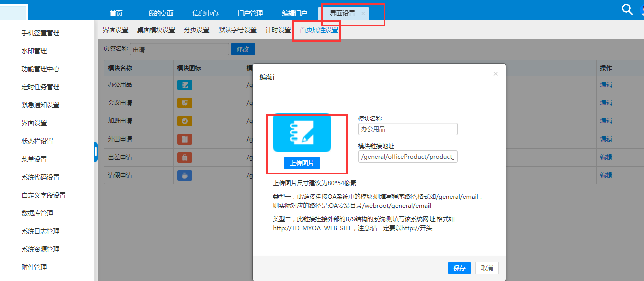Click the 模块链接地址 input field
This screenshot has height=281, width=644.
click(407, 157)
